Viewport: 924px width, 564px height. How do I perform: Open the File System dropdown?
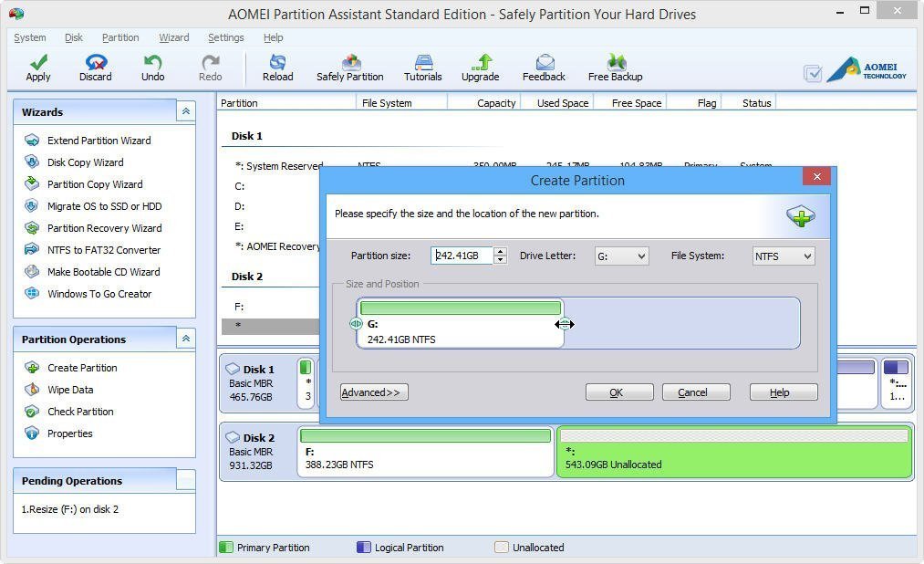click(x=784, y=256)
